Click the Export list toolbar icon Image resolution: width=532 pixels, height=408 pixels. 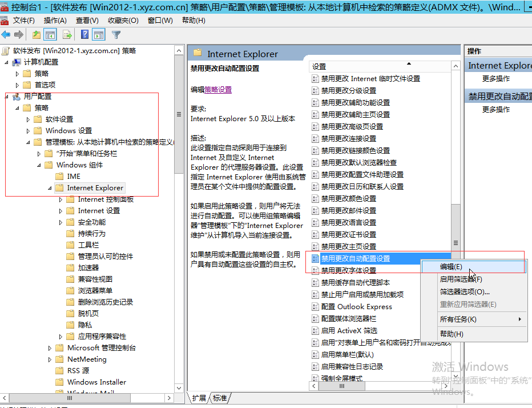pos(67,35)
